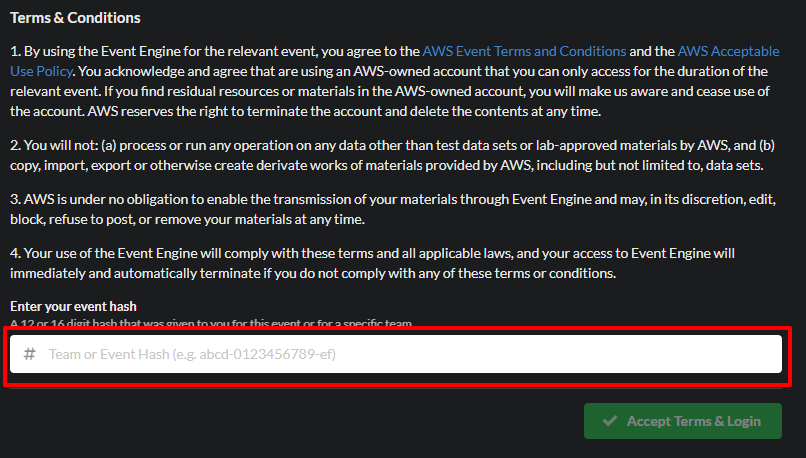Click the checkmark icon on the Accept button
The width and height of the screenshot is (806, 458).
tap(610, 421)
